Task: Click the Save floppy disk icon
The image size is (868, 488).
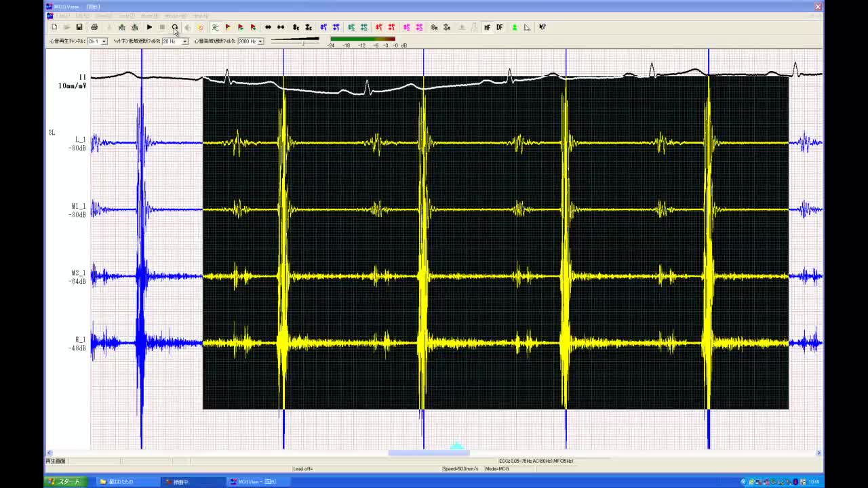Action: point(79,27)
